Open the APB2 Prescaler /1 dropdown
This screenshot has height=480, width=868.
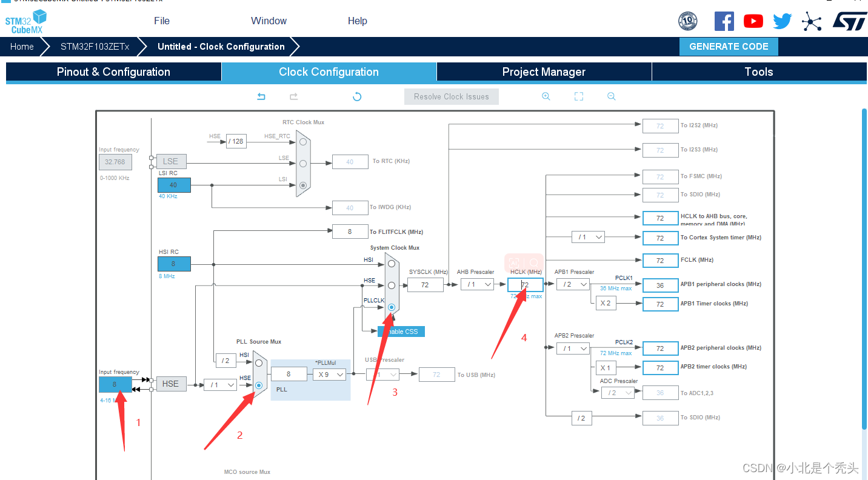573,348
